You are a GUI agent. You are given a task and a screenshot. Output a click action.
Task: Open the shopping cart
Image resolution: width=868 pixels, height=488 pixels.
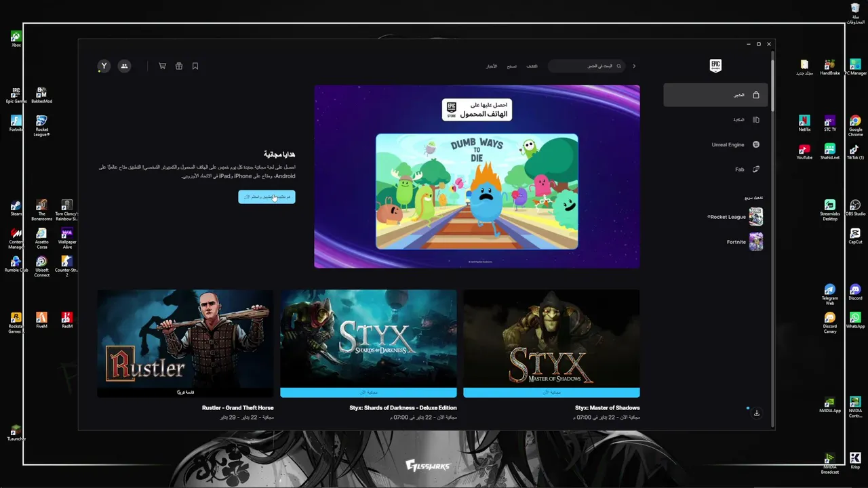tap(162, 66)
